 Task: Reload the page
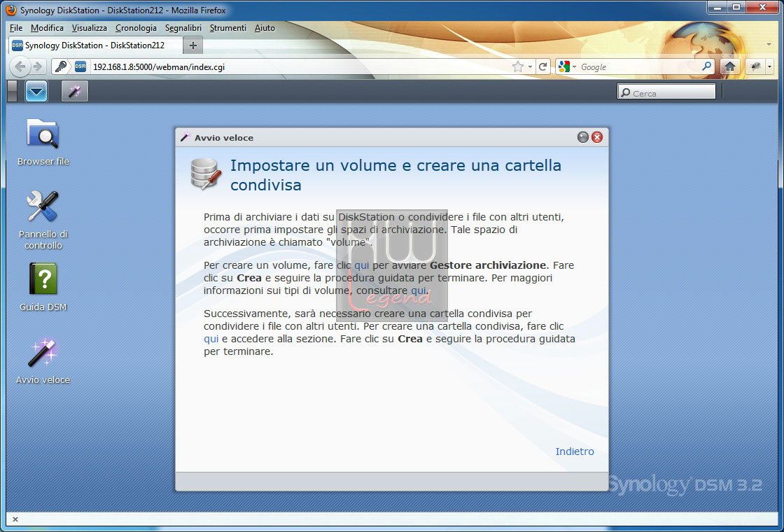click(x=542, y=66)
